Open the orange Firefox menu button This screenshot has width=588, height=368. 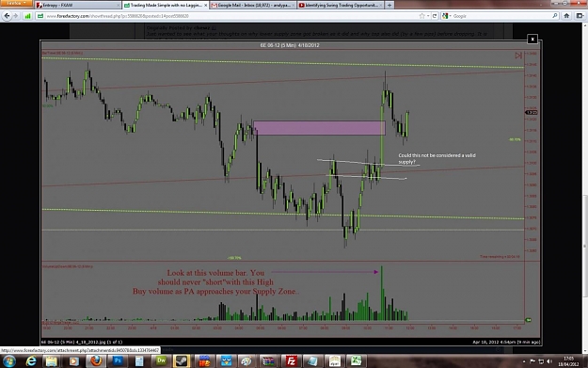[x=16, y=3]
